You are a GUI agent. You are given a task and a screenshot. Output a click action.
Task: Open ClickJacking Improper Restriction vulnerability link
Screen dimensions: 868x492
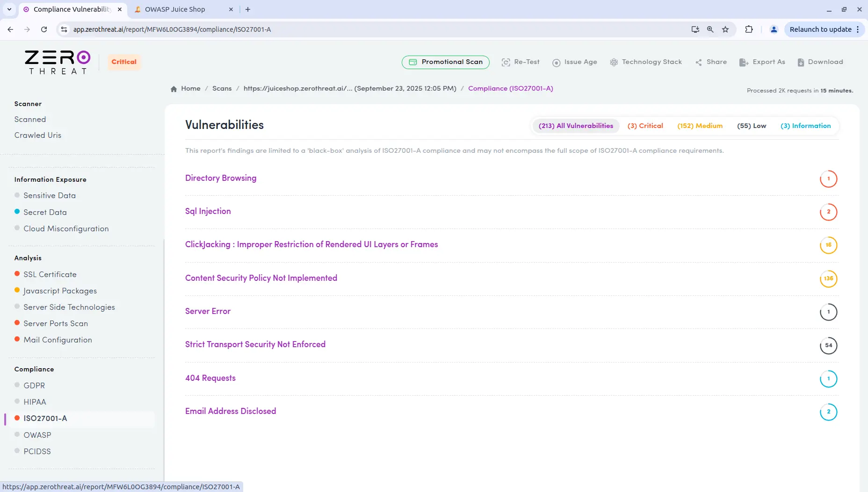pos(311,245)
